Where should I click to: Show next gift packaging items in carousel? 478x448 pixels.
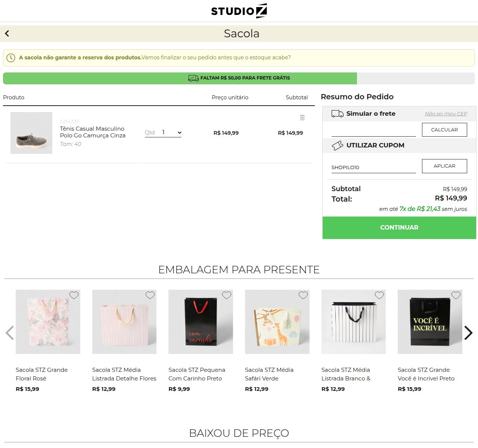click(468, 333)
